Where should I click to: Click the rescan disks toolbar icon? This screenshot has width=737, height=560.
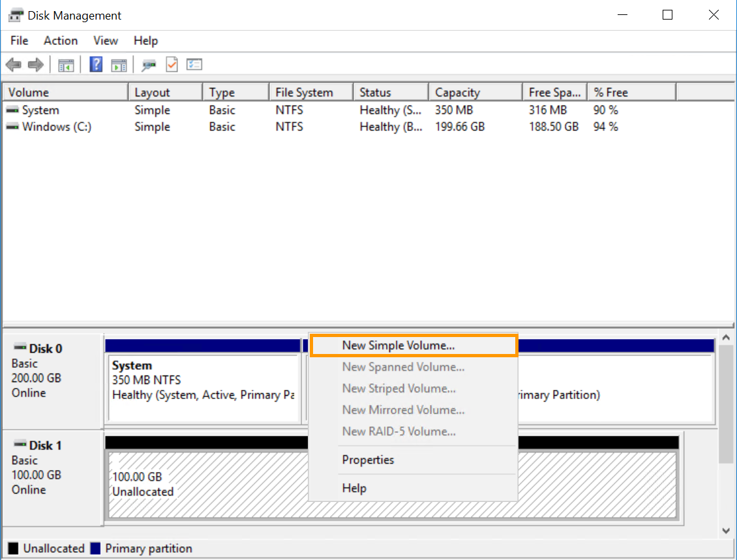149,64
